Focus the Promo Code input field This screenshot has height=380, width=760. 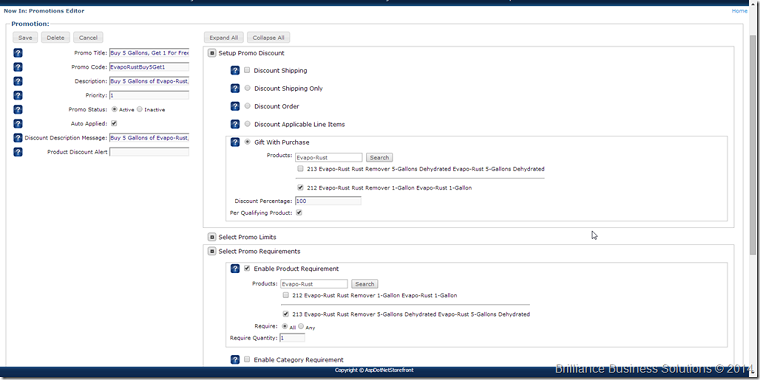click(x=149, y=67)
